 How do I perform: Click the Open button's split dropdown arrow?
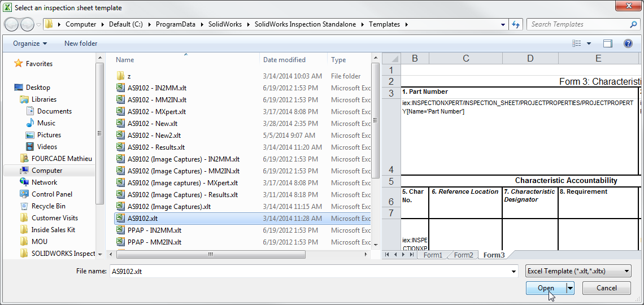click(x=570, y=288)
